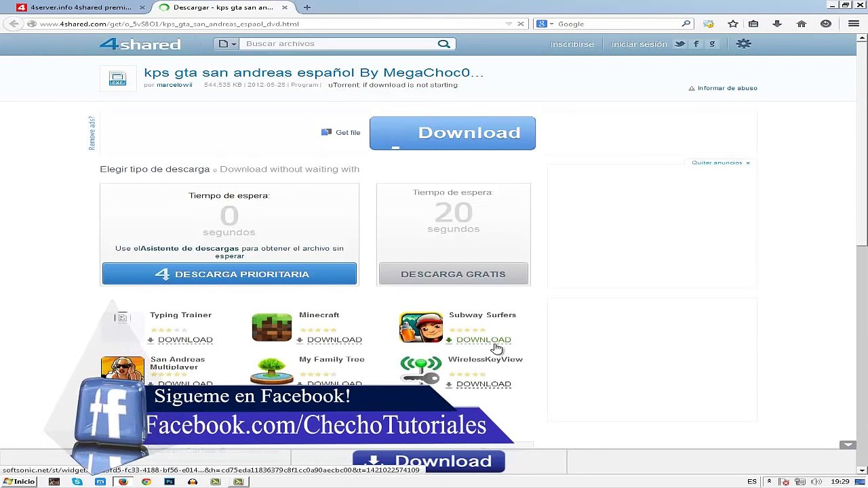The width and height of the screenshot is (868, 488).
Task: Click the Twitter login icon
Action: tap(679, 44)
